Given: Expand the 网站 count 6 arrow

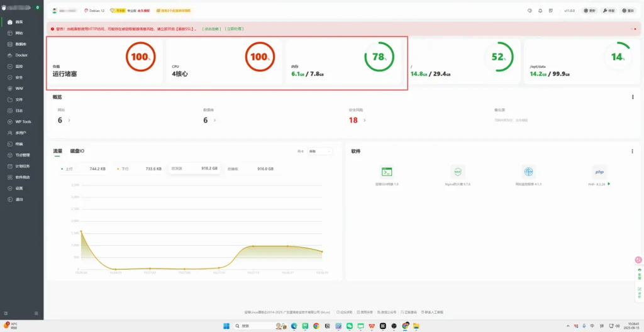Looking at the screenshot, I should tap(69, 120).
